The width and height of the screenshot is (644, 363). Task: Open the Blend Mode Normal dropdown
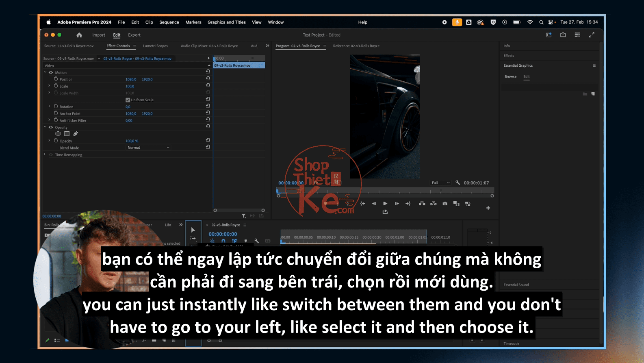[148, 148]
